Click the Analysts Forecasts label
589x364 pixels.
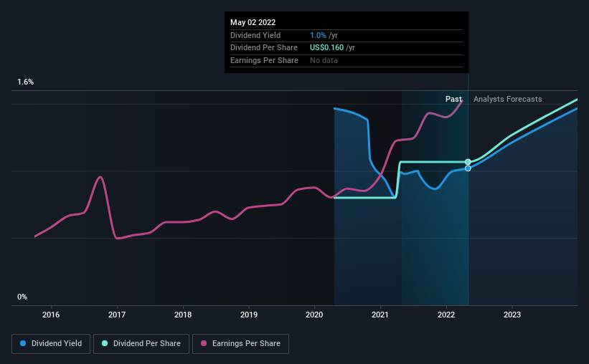coord(507,99)
